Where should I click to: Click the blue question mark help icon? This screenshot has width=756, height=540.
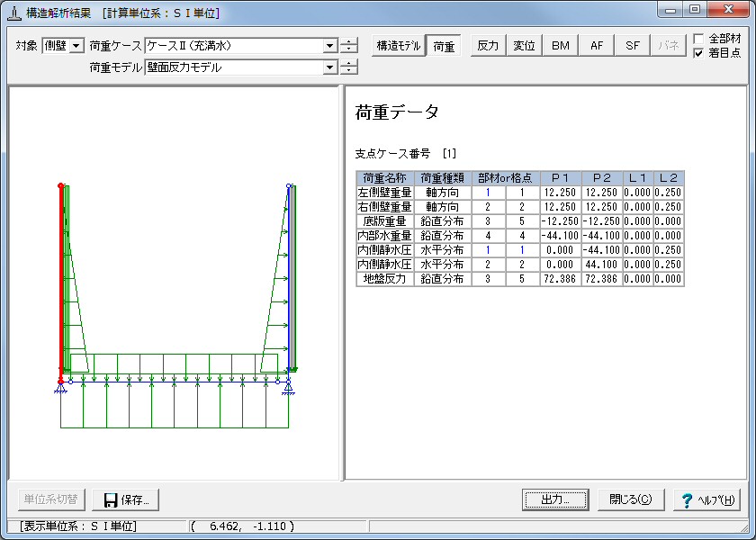(x=687, y=500)
